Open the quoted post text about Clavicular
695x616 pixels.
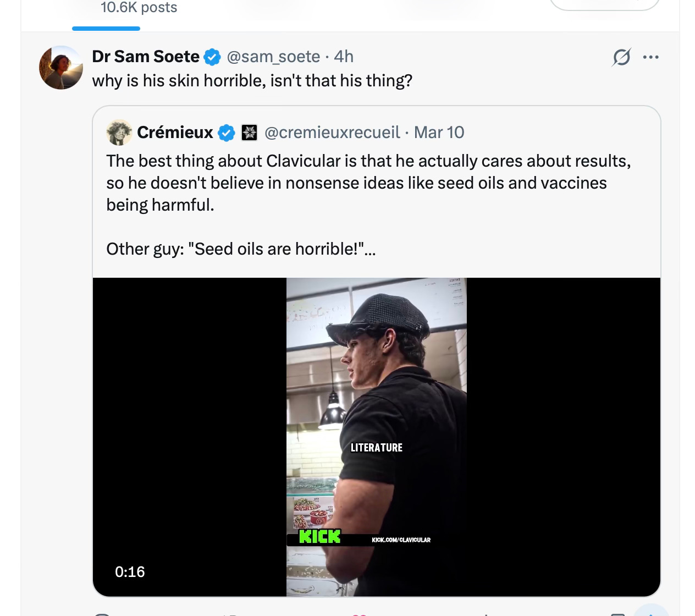tap(368, 183)
